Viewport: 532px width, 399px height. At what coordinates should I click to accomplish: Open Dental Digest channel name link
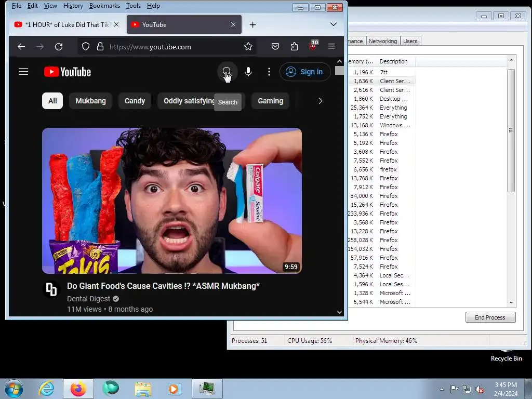pos(88,299)
